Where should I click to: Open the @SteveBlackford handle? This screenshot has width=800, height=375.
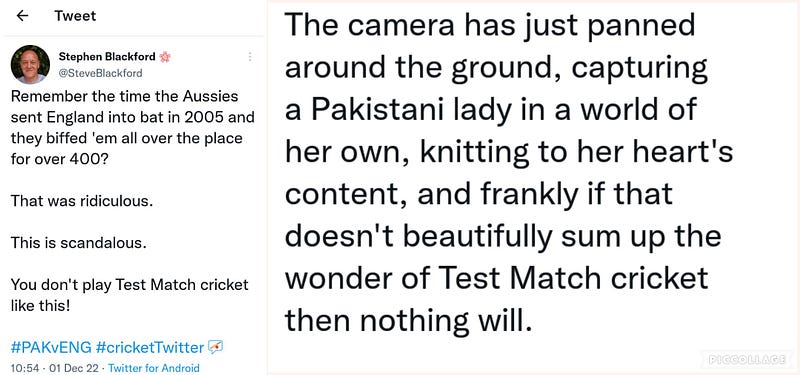101,73
